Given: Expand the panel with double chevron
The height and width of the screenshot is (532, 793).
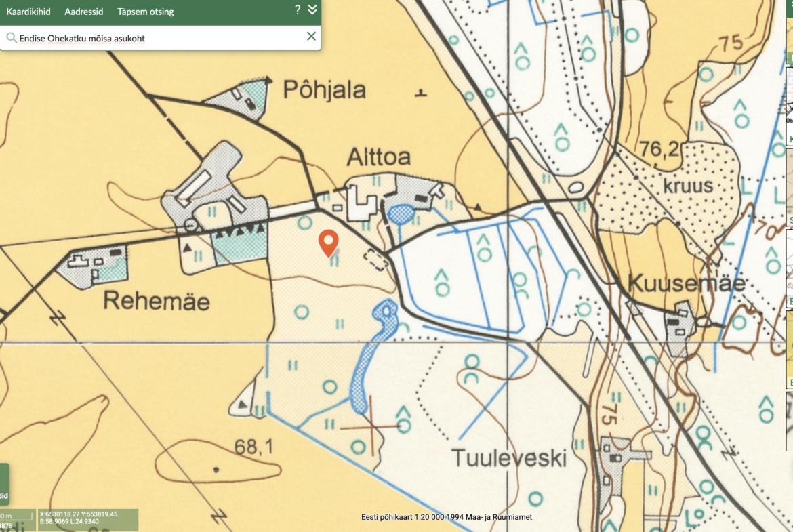Looking at the screenshot, I should (x=312, y=9).
